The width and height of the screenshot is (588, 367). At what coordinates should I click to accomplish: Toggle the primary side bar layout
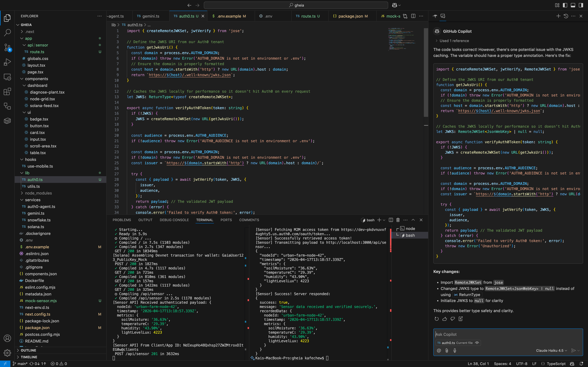coord(565,5)
